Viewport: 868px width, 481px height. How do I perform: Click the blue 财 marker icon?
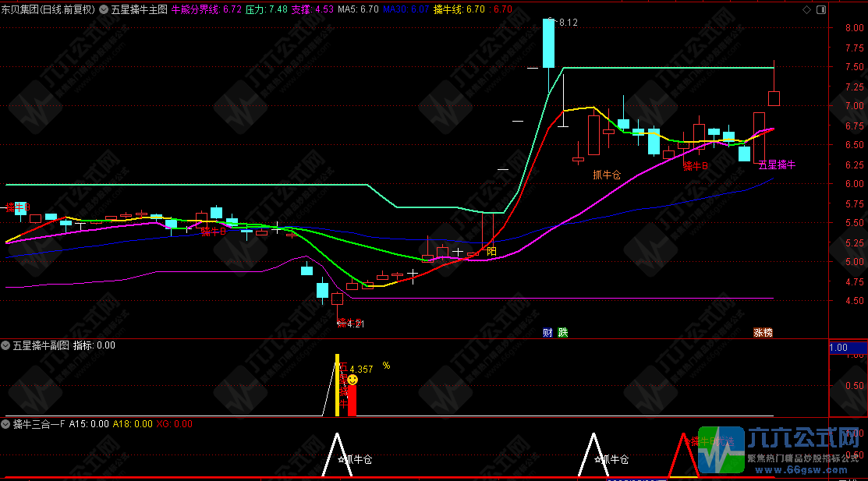[x=547, y=332]
